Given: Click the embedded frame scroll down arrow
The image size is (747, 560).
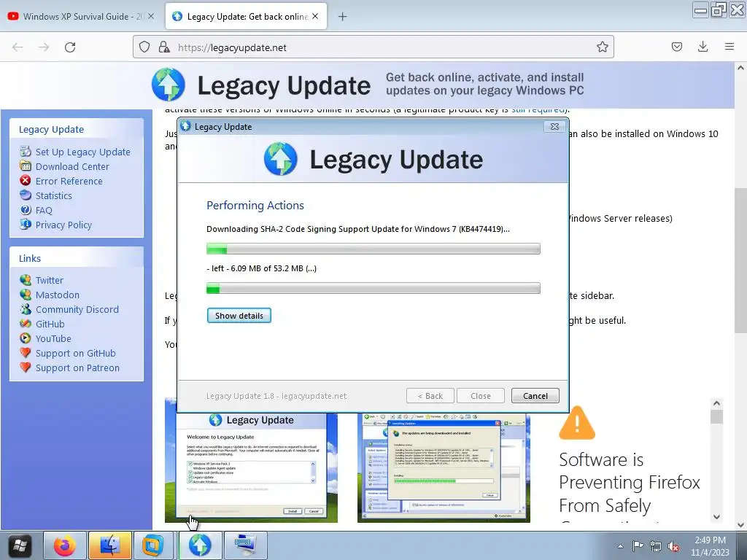Looking at the screenshot, I should 716,517.
